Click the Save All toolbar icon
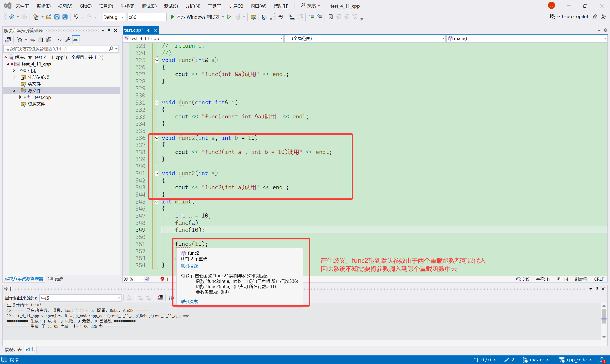 click(x=65, y=17)
